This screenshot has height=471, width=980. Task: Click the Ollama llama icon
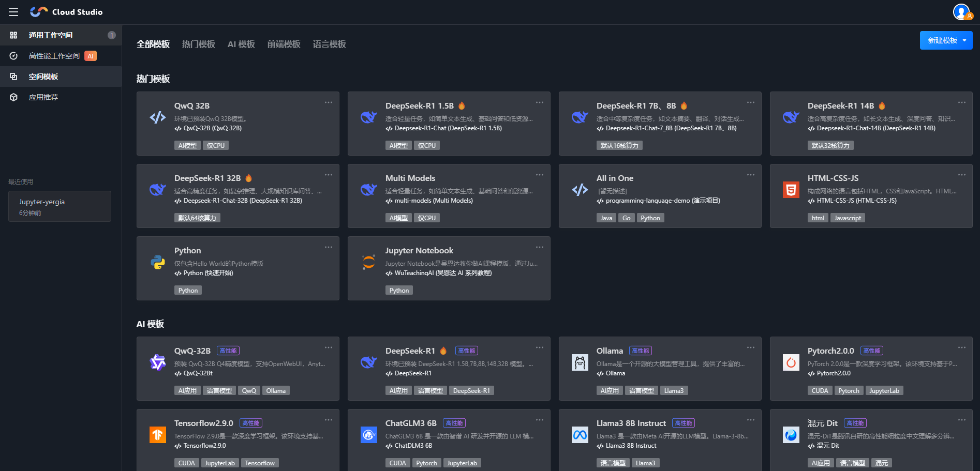point(580,362)
